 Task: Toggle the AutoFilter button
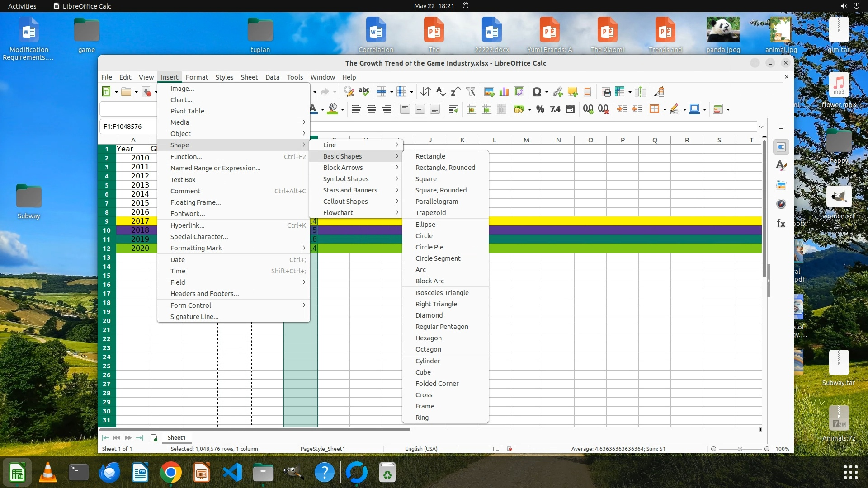click(x=471, y=92)
